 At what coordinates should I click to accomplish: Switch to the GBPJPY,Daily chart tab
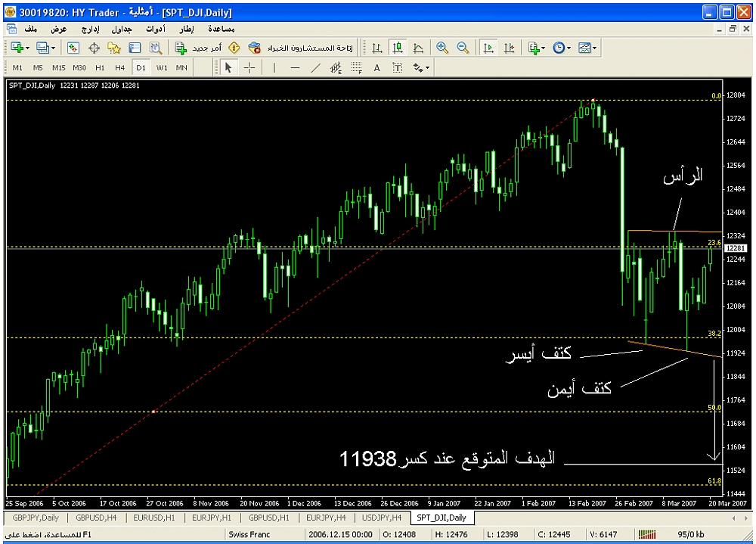tap(36, 518)
